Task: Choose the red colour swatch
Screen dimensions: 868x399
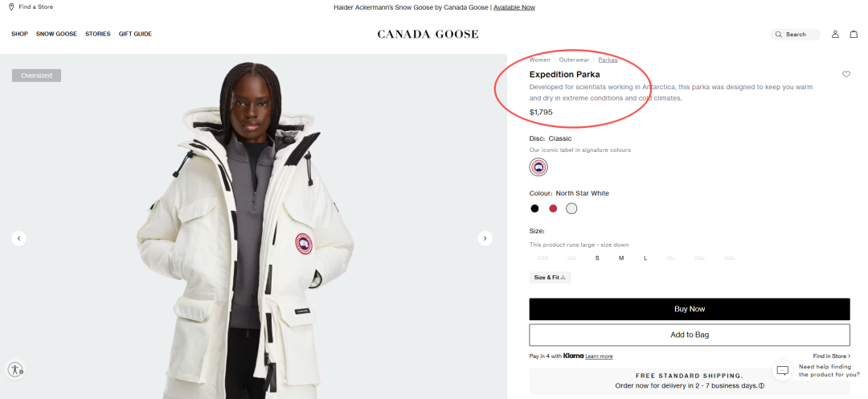Action: (553, 208)
